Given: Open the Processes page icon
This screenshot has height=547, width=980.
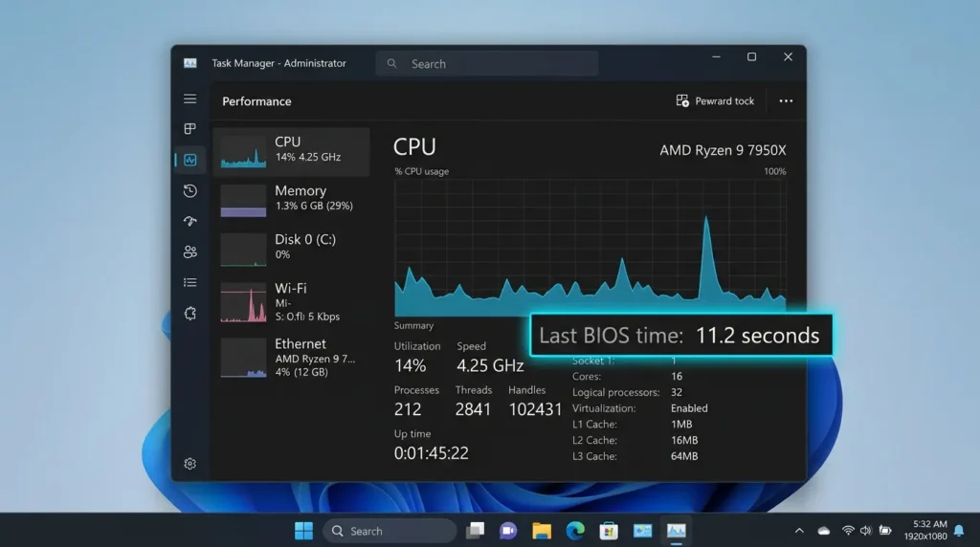Looking at the screenshot, I should (190, 129).
